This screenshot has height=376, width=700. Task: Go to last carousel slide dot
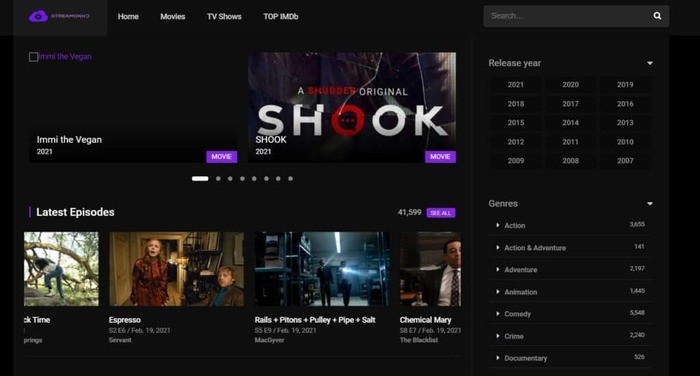(x=290, y=179)
